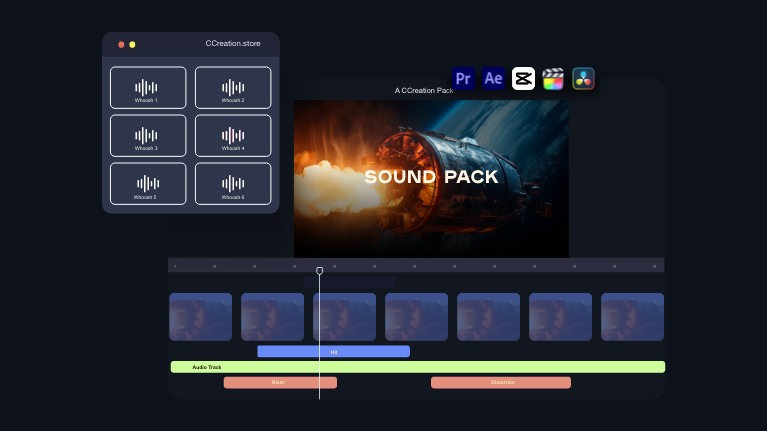
Task: Click the yellow minimize window dot
Action: (x=132, y=45)
